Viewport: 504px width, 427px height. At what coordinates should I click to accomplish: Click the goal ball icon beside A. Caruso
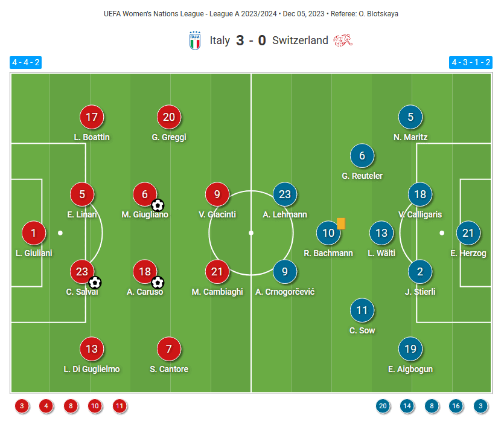(158, 282)
